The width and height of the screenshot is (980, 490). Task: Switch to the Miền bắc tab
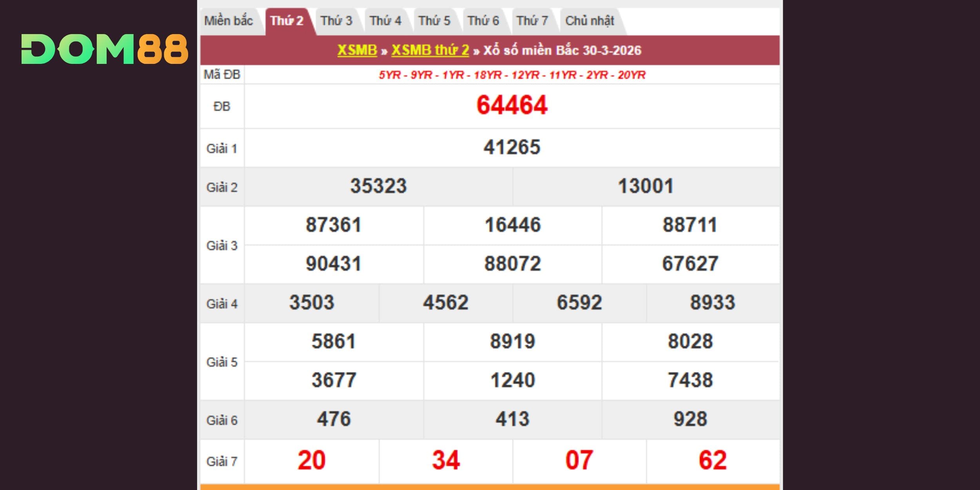[229, 21]
